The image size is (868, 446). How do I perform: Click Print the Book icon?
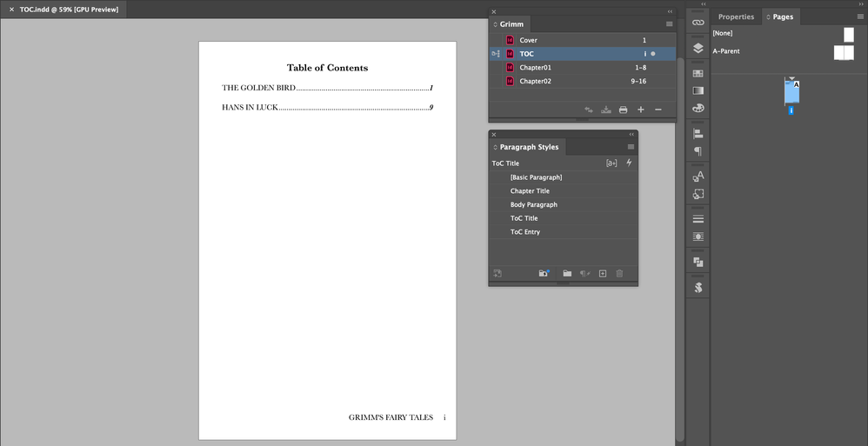[624, 110]
